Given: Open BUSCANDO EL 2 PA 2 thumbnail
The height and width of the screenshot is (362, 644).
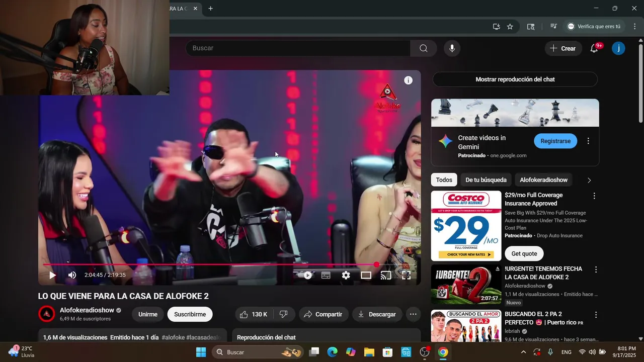Looking at the screenshot, I should pyautogui.click(x=466, y=326).
